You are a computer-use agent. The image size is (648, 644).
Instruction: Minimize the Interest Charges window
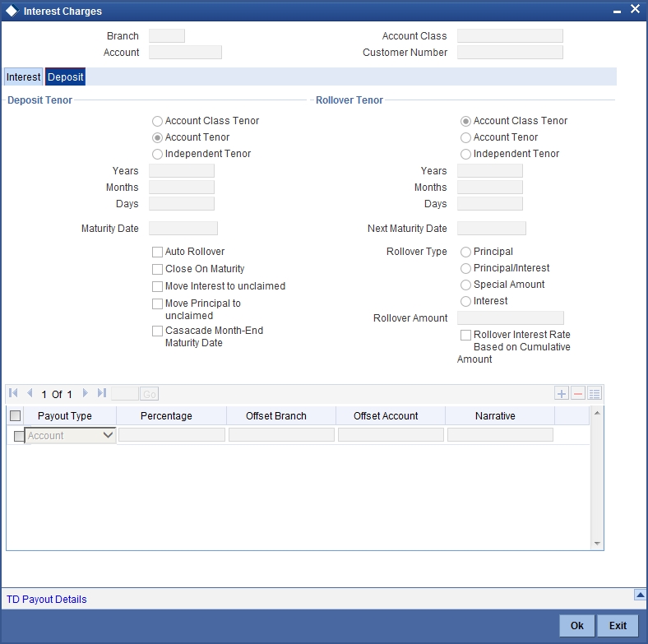pos(617,12)
